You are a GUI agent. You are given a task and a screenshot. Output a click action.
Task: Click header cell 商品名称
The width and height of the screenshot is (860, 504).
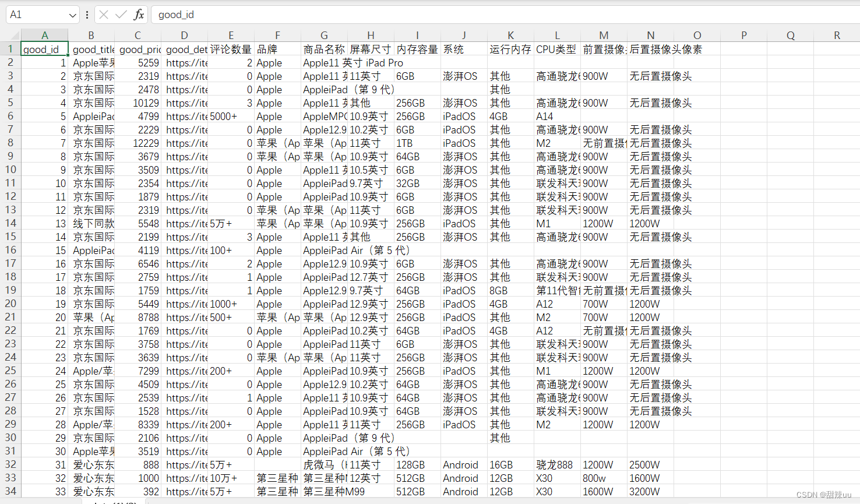(325, 50)
